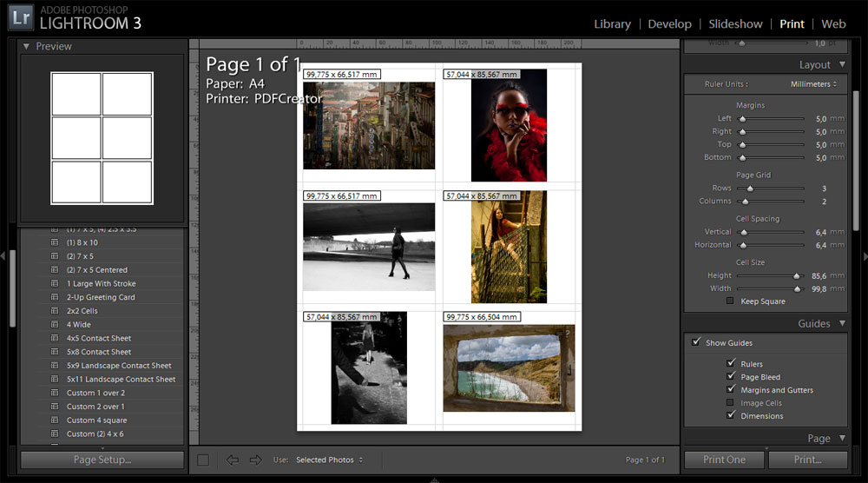Adjust the Vertical cell spacing slider
This screenshot has width=868, height=483.
pos(744,232)
